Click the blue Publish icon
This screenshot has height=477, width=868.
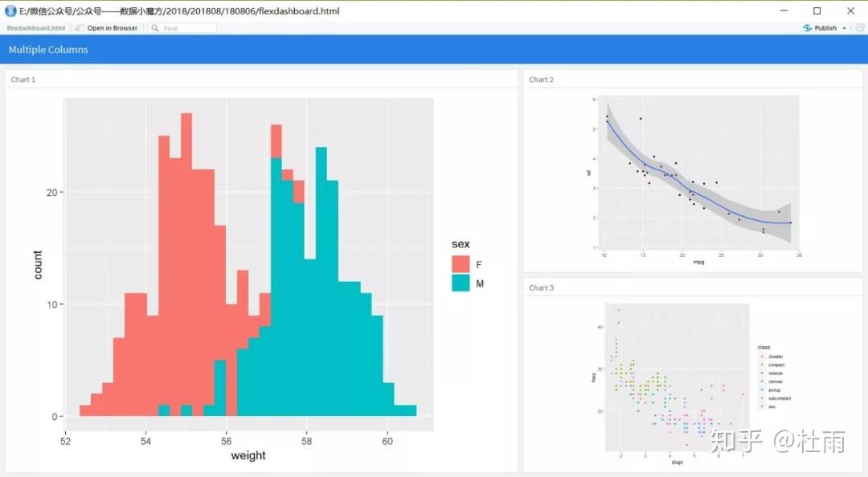(807, 28)
